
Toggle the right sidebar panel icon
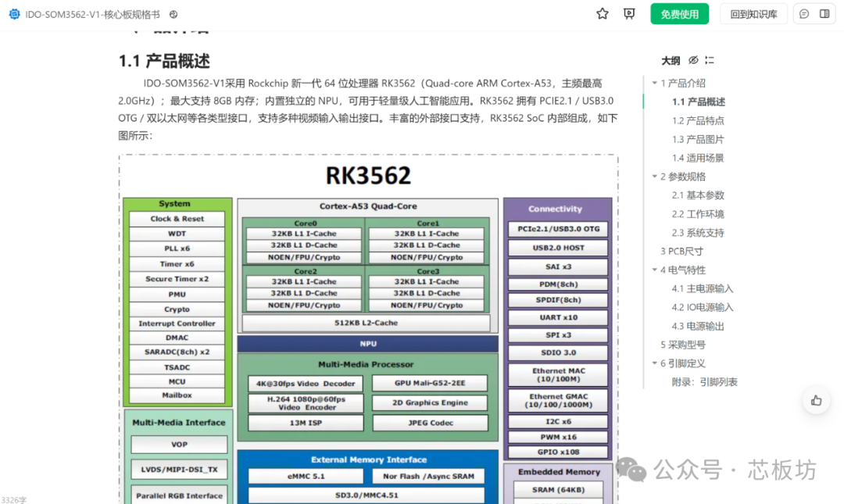tap(824, 14)
